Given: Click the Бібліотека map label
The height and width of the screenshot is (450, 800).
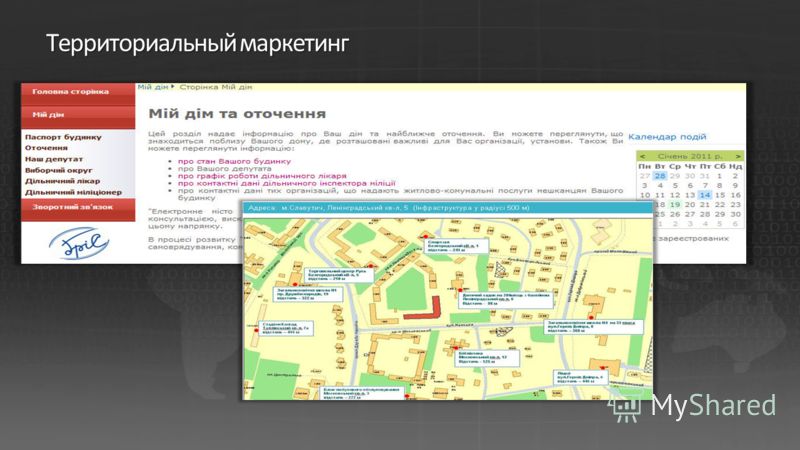Looking at the screenshot, I should pyautogui.click(x=487, y=357).
